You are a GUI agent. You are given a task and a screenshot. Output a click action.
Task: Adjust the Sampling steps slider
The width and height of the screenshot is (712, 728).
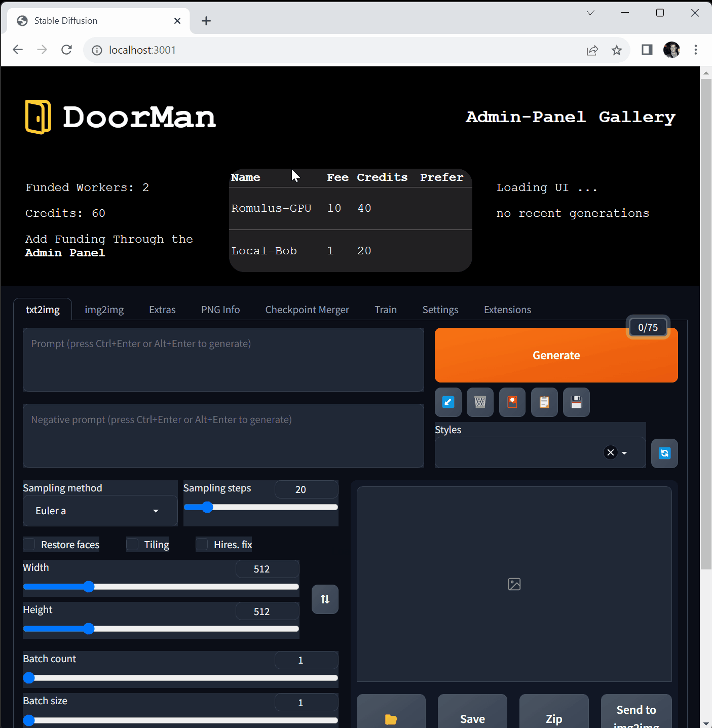point(260,507)
